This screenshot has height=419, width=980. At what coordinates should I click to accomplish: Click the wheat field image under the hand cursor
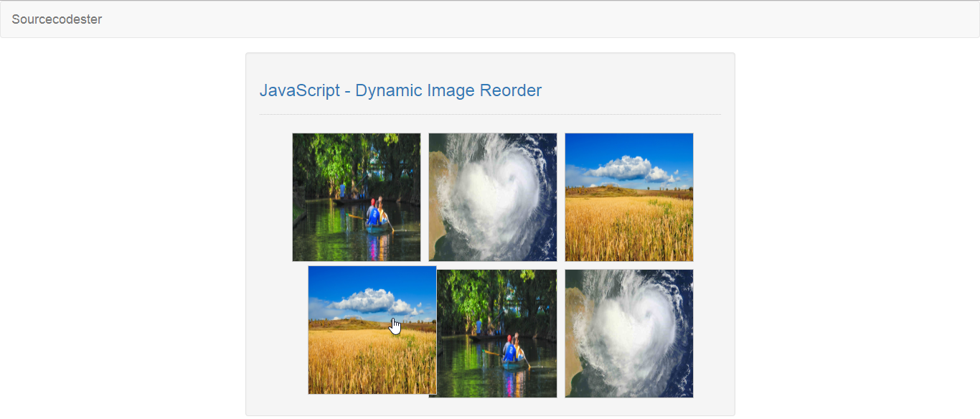[372, 330]
